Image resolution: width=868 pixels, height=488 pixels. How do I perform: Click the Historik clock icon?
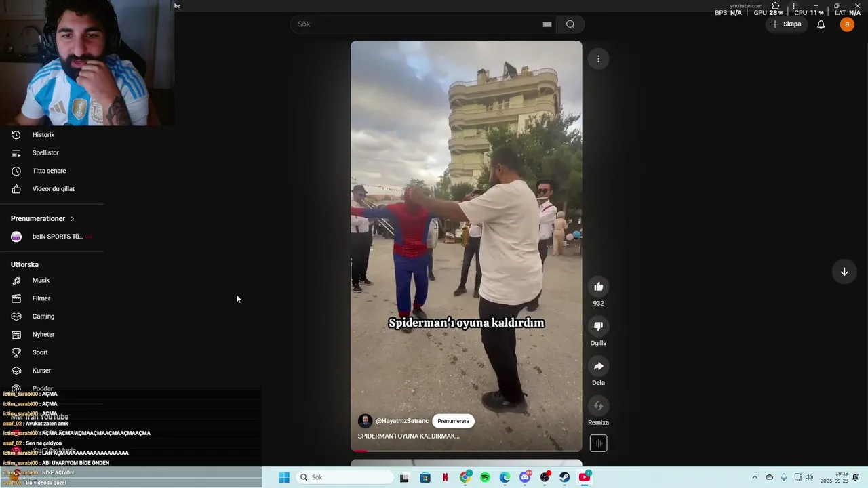tap(16, 135)
